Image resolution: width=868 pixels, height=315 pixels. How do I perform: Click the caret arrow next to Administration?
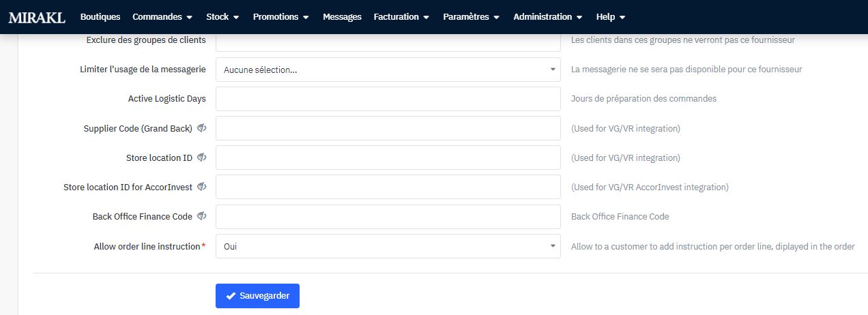tap(579, 18)
